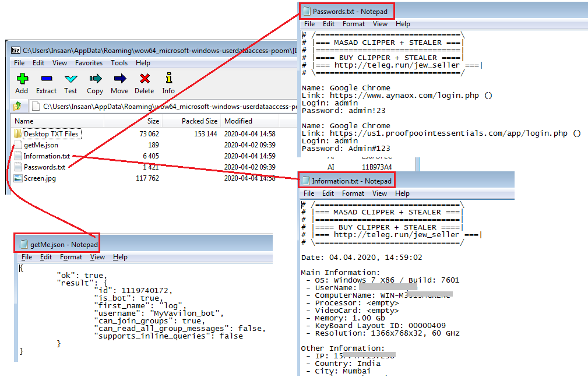Click the Copy arrow icon
The image size is (588, 377).
[95, 79]
